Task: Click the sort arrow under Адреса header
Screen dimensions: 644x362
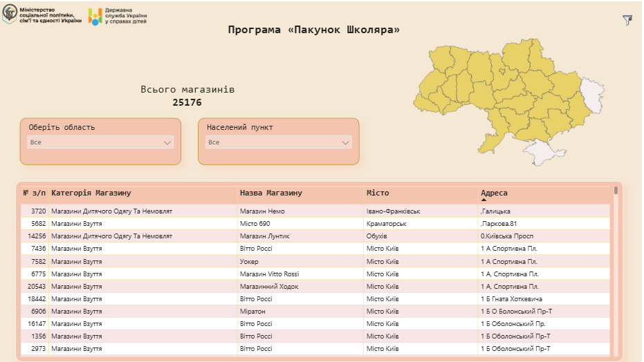Action: [484, 200]
